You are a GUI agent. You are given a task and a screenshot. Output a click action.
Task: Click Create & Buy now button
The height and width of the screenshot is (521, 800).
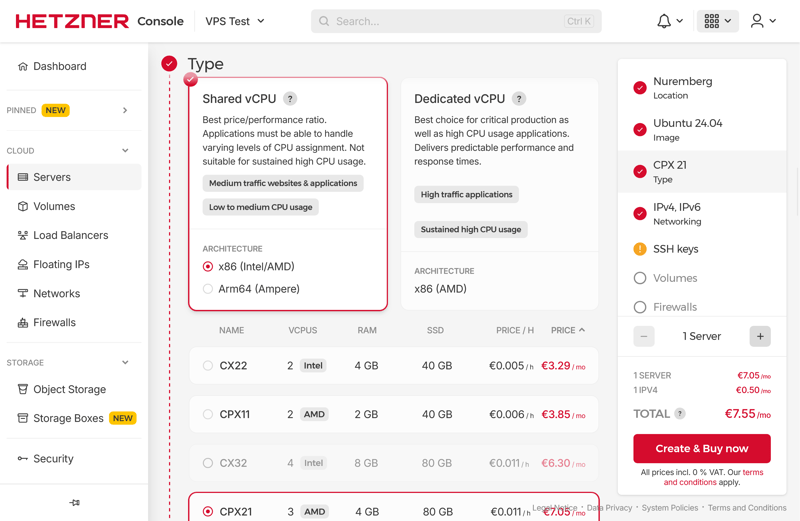coord(701,448)
